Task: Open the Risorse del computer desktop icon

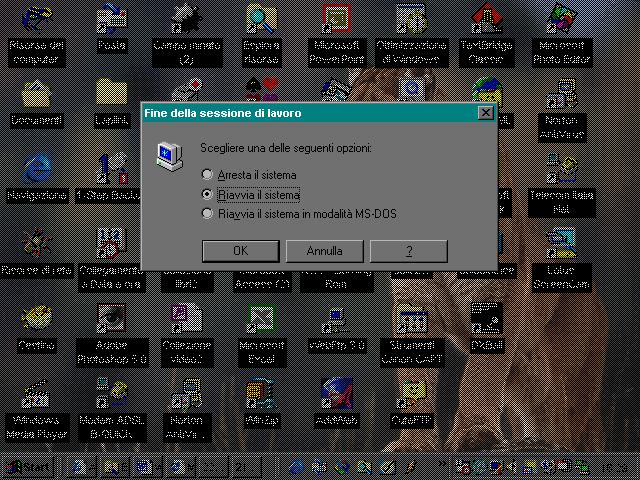Action: click(37, 20)
